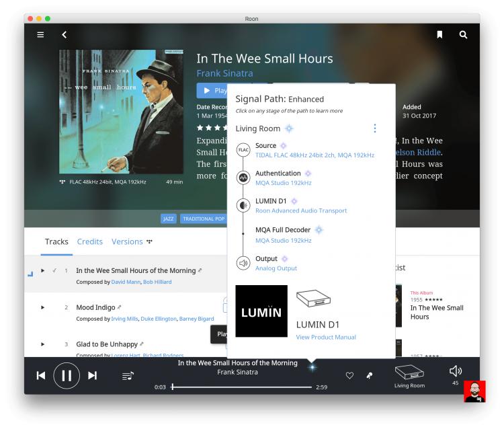
Task: Click the LUMIN D1 device drawing in popup
Action: (x=313, y=299)
